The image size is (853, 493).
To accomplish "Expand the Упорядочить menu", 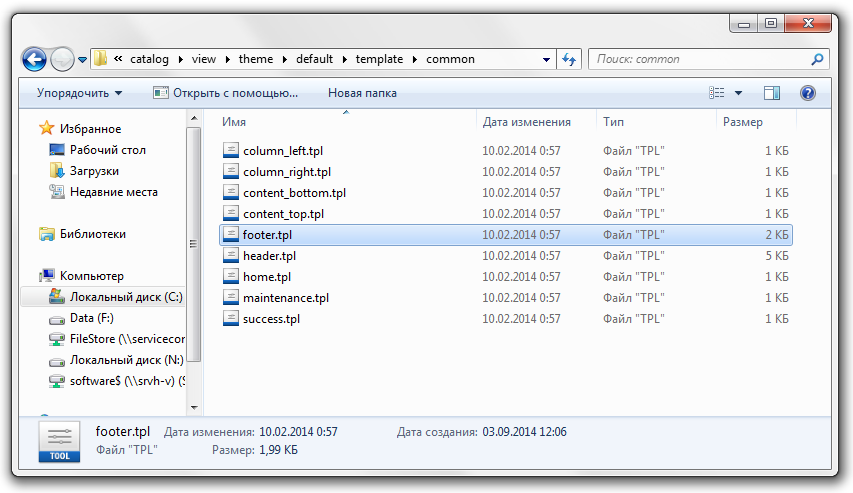I will [79, 93].
